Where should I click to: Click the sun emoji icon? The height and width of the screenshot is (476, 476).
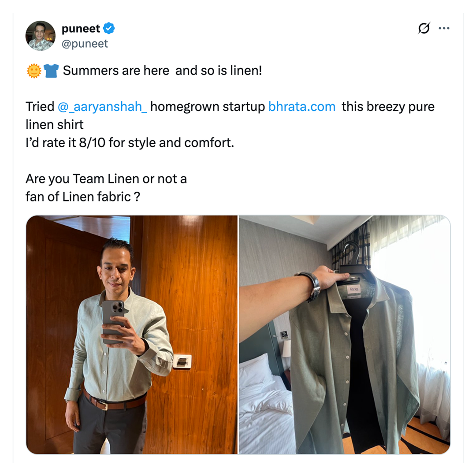click(x=33, y=71)
